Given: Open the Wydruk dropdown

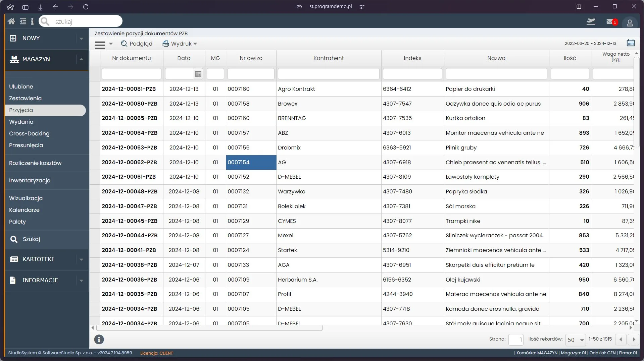Looking at the screenshot, I should [x=180, y=44].
